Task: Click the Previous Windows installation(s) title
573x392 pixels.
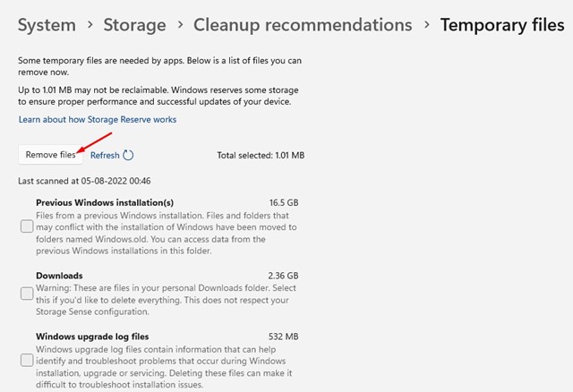Action: (x=105, y=202)
